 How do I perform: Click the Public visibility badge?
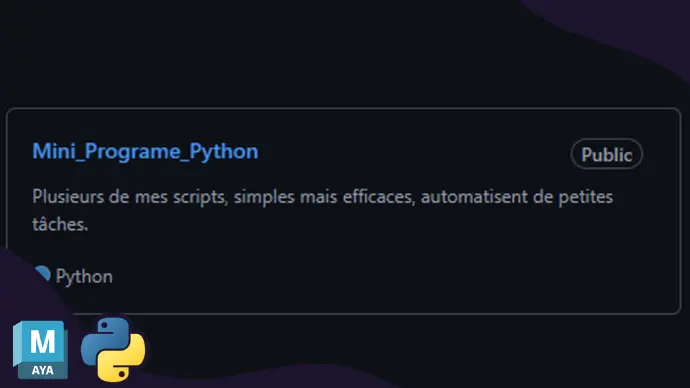click(x=606, y=154)
